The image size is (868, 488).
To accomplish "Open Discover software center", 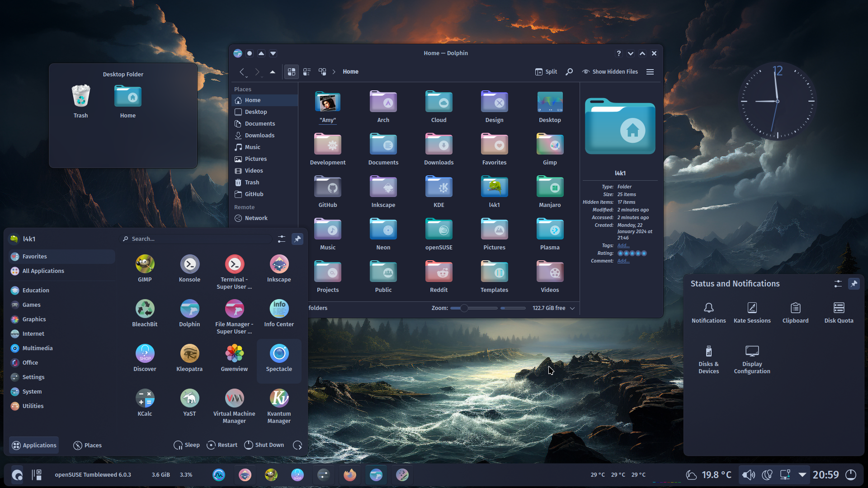I will tap(145, 358).
